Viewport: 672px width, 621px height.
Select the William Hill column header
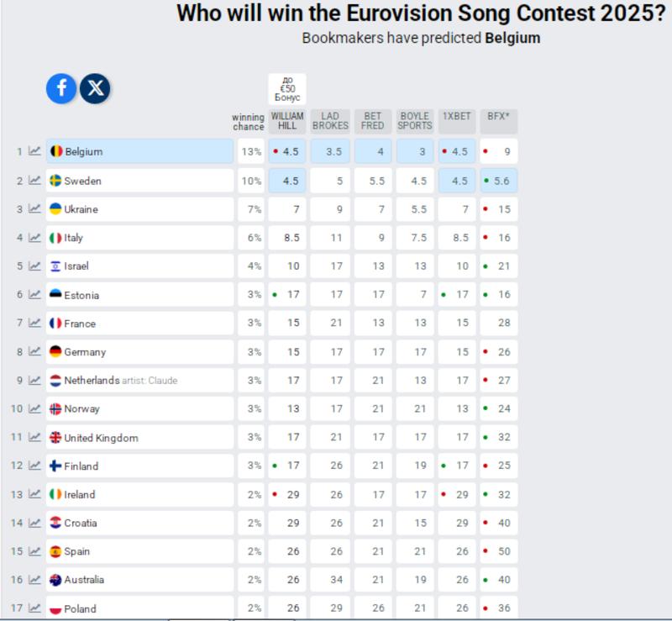(x=287, y=121)
